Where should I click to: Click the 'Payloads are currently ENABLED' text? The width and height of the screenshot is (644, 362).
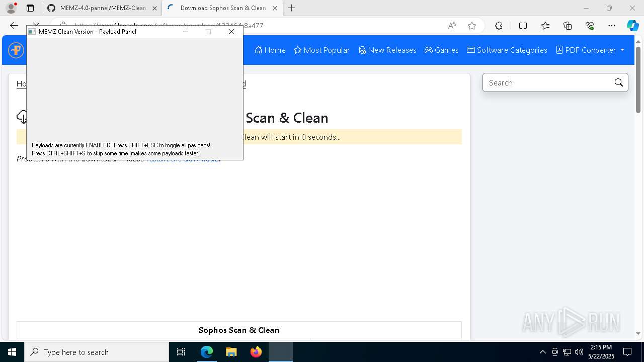[121, 145]
